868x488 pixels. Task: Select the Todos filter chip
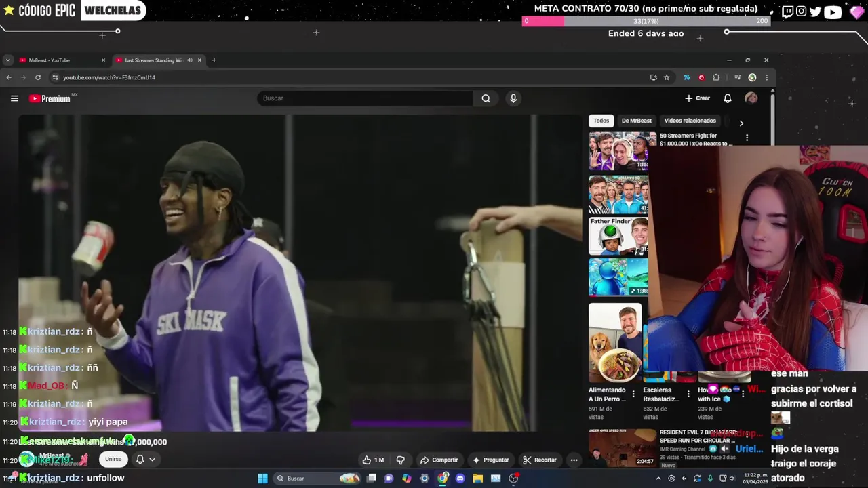(x=601, y=121)
